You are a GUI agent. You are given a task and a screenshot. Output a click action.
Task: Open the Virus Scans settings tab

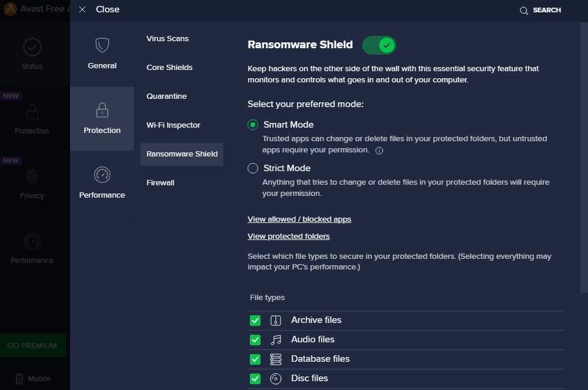pyautogui.click(x=168, y=39)
